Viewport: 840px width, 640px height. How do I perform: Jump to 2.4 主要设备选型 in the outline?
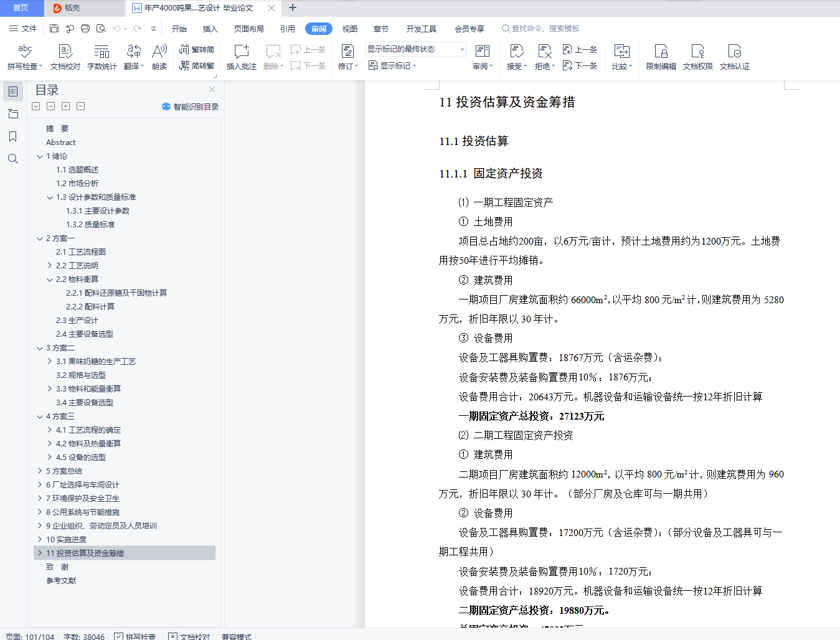coord(85,334)
